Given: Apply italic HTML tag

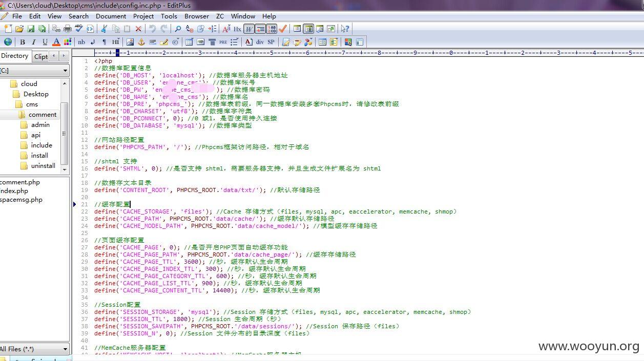Looking at the screenshot, I should [33, 42].
